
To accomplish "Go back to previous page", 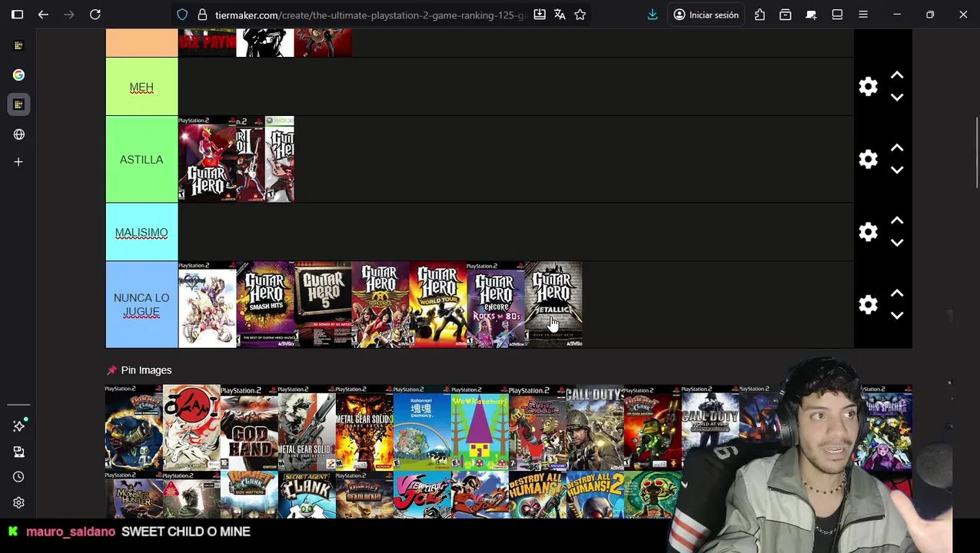I will (x=43, y=15).
